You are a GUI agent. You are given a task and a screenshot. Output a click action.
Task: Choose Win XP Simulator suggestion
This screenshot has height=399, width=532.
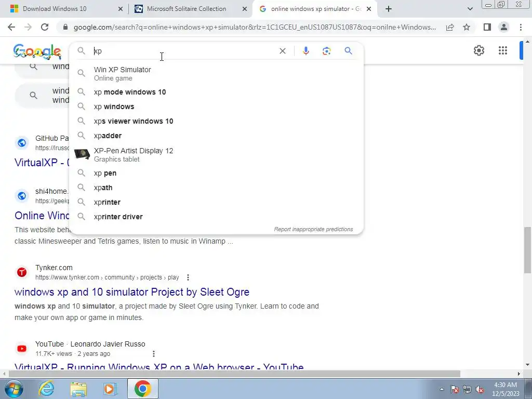pos(217,74)
